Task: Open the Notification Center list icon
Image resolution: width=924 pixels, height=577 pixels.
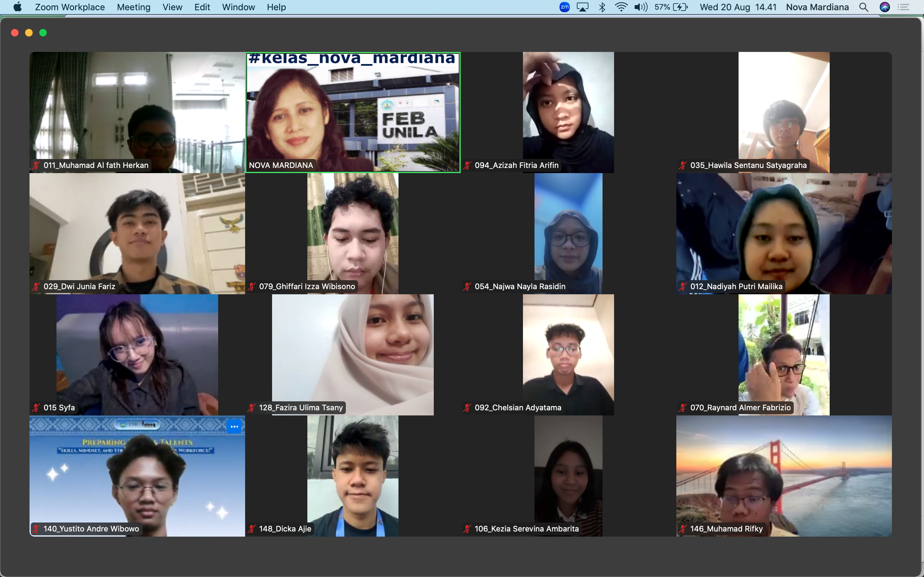Action: [x=903, y=7]
